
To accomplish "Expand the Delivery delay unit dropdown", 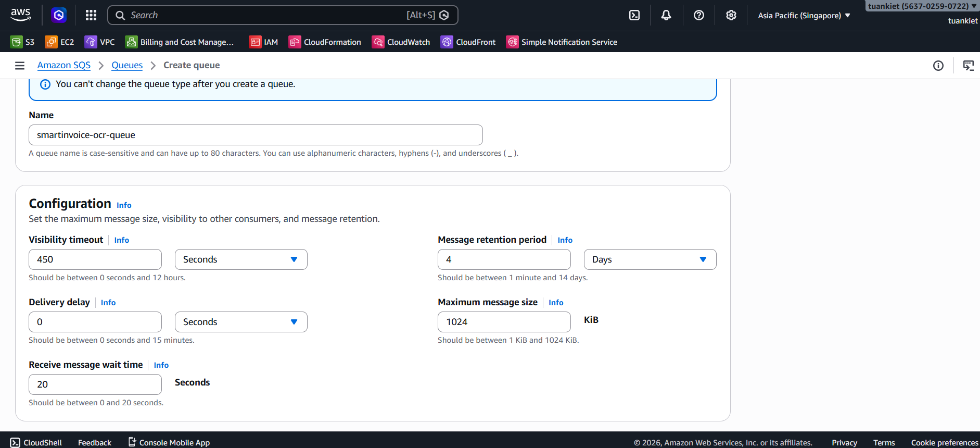I will point(241,322).
